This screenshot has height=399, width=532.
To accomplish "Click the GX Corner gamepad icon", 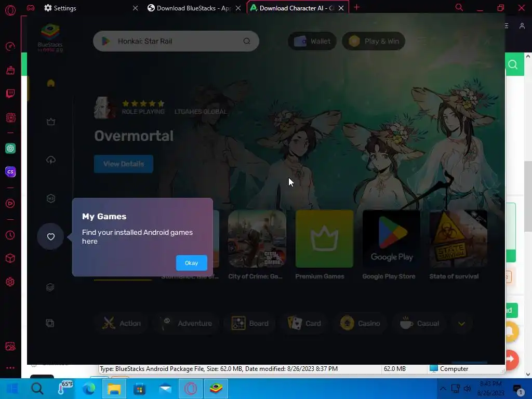I will pos(31,7).
